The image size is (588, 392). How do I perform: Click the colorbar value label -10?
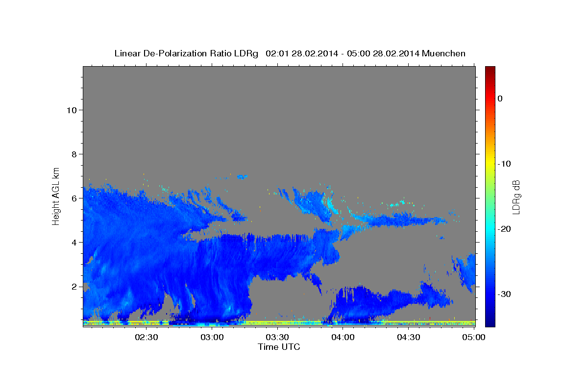505,164
